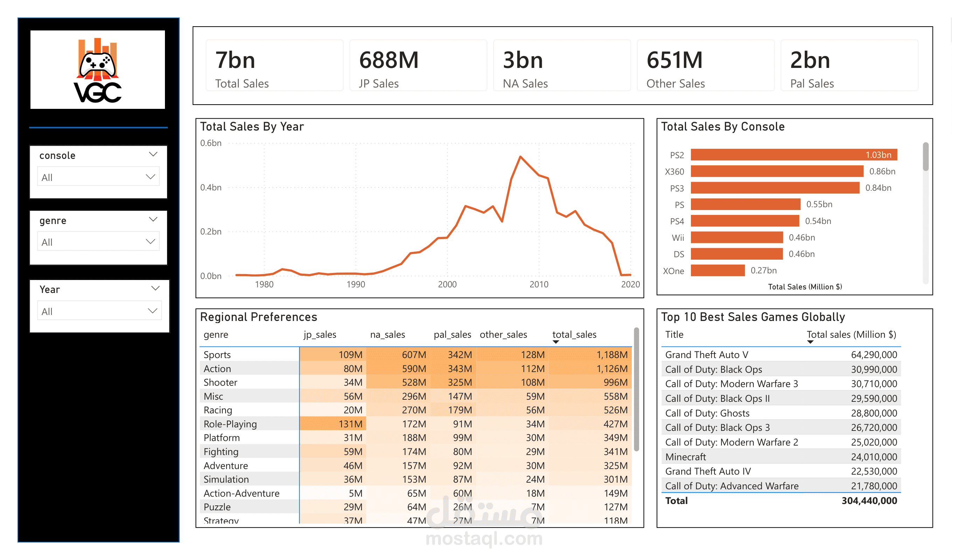Image resolution: width=969 pixels, height=560 pixels.
Task: Collapse the genre slicer with its chevron
Action: [153, 219]
